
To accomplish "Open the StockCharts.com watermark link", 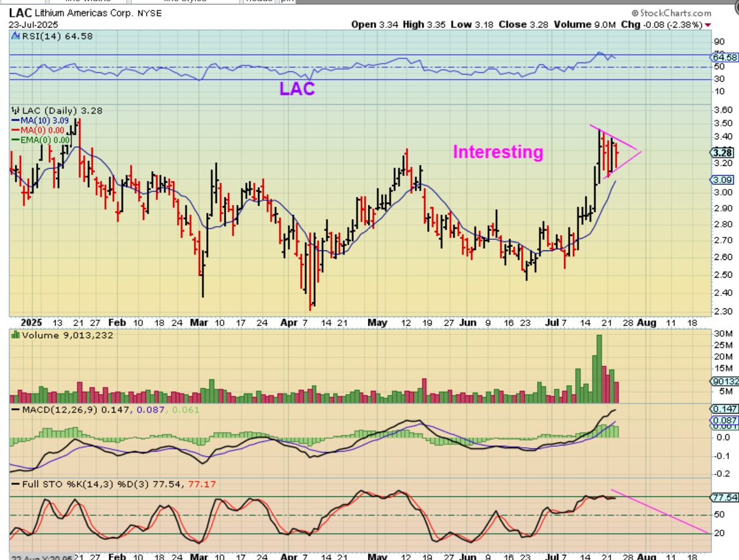I will [671, 12].
